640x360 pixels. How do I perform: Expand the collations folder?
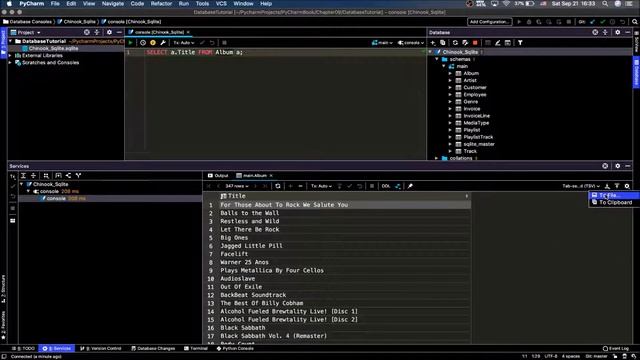pos(436,158)
